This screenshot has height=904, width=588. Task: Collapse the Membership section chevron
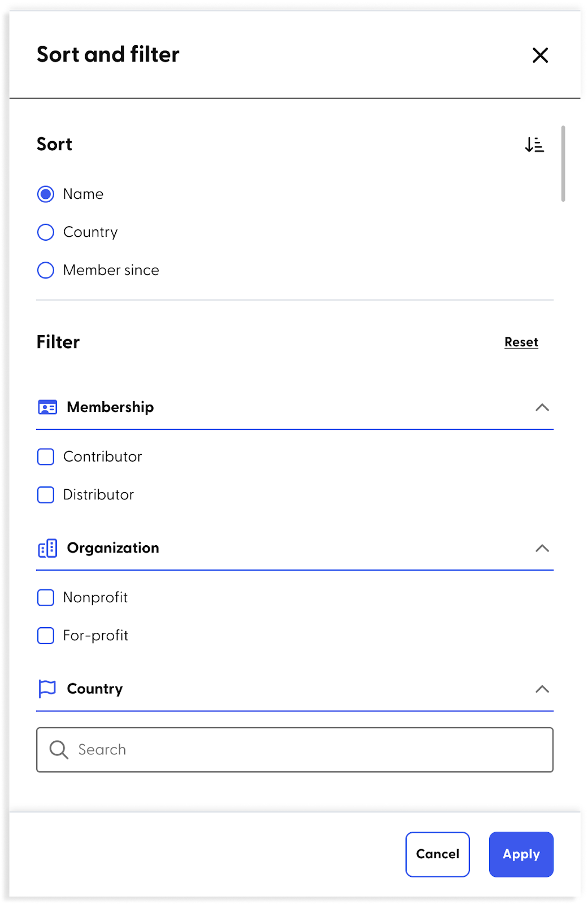click(542, 407)
